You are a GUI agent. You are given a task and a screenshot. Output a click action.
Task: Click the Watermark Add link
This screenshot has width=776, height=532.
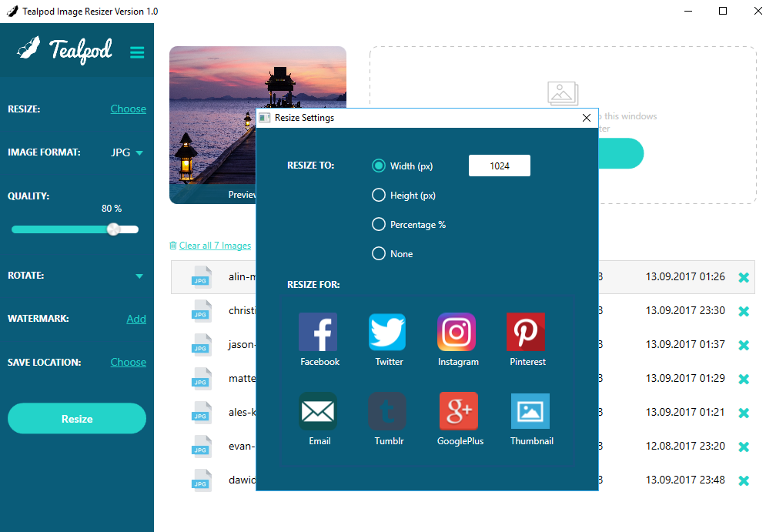(136, 320)
